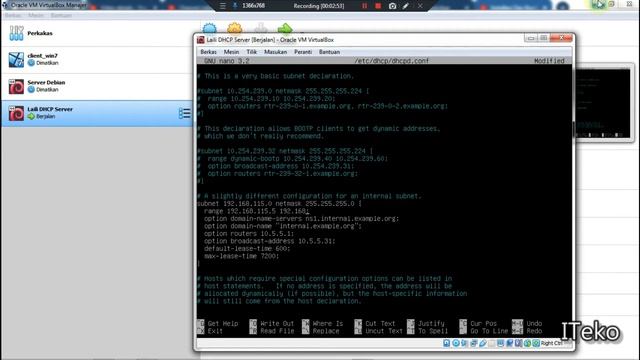Open Mesin menu in the VM window
This screenshot has height=360, width=640.
(231, 52)
